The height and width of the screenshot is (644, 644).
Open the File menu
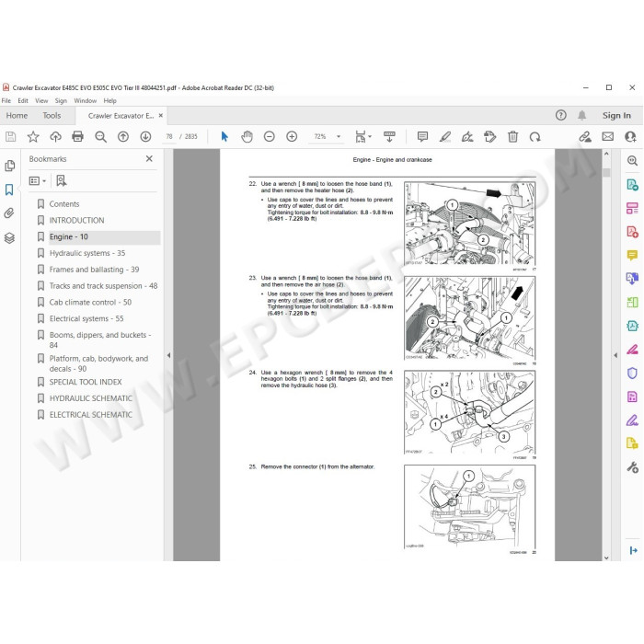[x=6, y=100]
